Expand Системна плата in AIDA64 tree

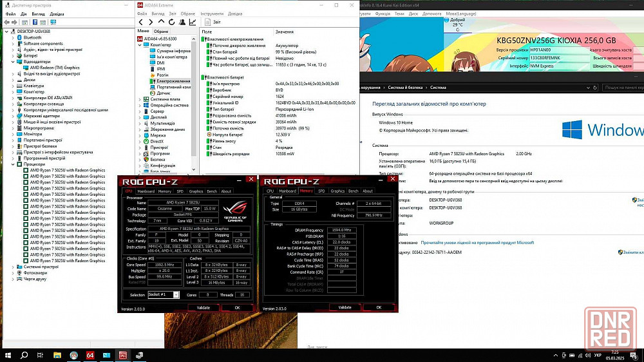[140, 99]
